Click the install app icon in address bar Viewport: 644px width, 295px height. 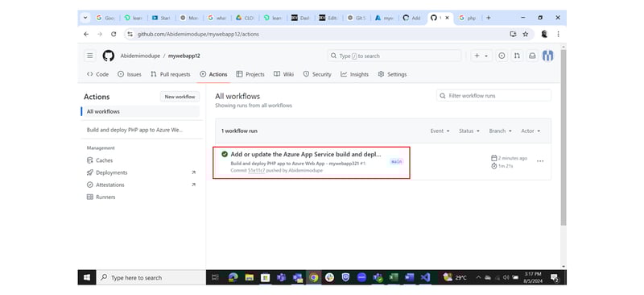pos(513,34)
